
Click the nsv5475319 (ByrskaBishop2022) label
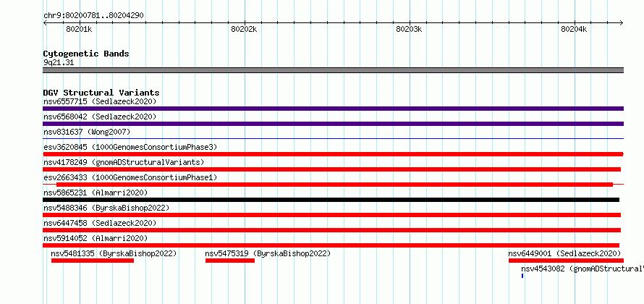[268, 253]
